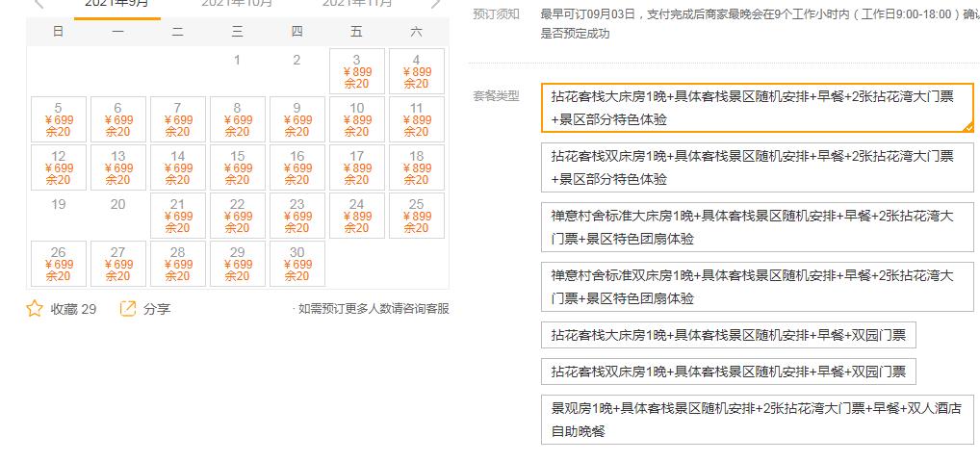Screen dimensions: 980x462
Task: Choose 禅意村舍标准双床房 package option
Action: click(x=757, y=287)
